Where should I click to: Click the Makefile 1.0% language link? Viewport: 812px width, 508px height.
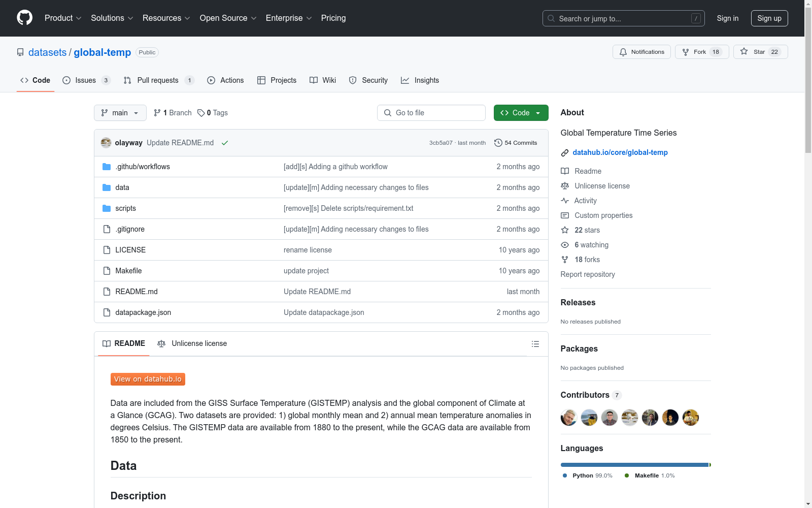(x=650, y=475)
